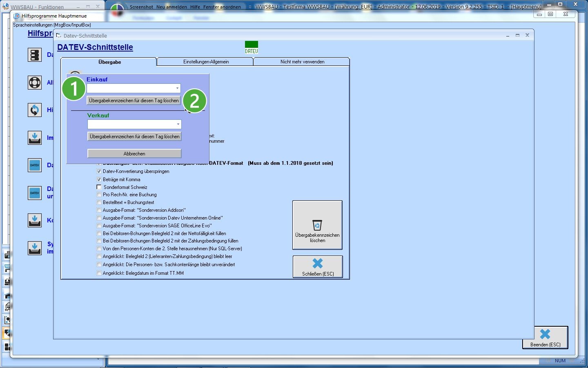Switch to Einstellungen-Allgemein tab

click(x=206, y=62)
